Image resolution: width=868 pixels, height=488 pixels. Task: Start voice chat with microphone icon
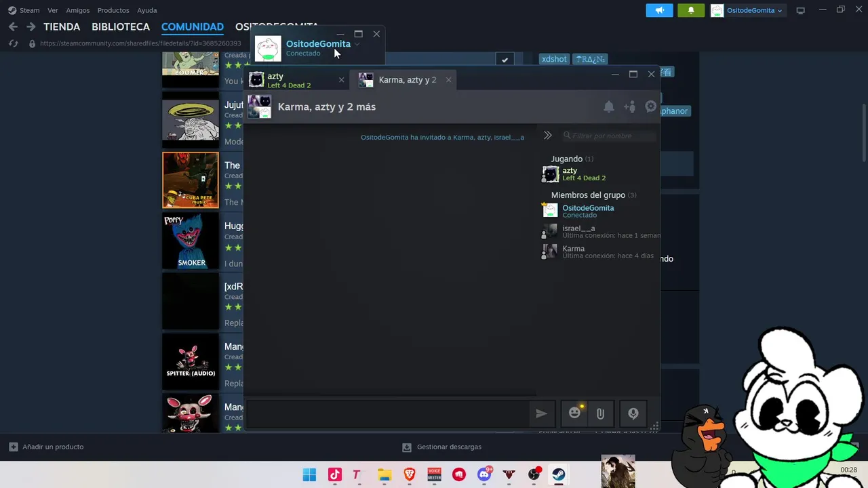coord(633,413)
